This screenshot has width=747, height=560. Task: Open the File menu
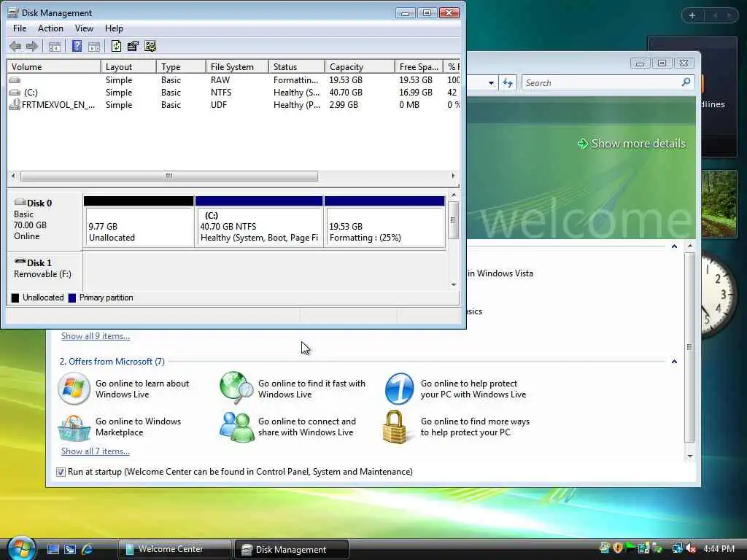[x=20, y=28]
